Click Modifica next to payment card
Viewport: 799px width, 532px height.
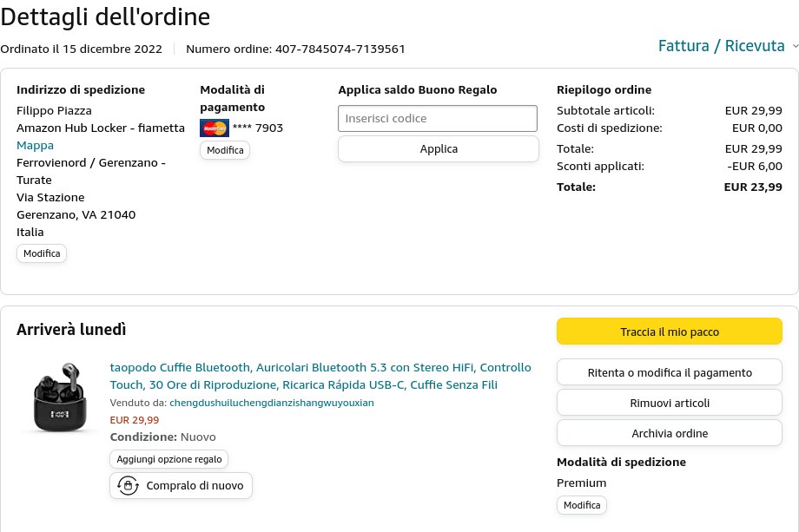[x=225, y=150]
